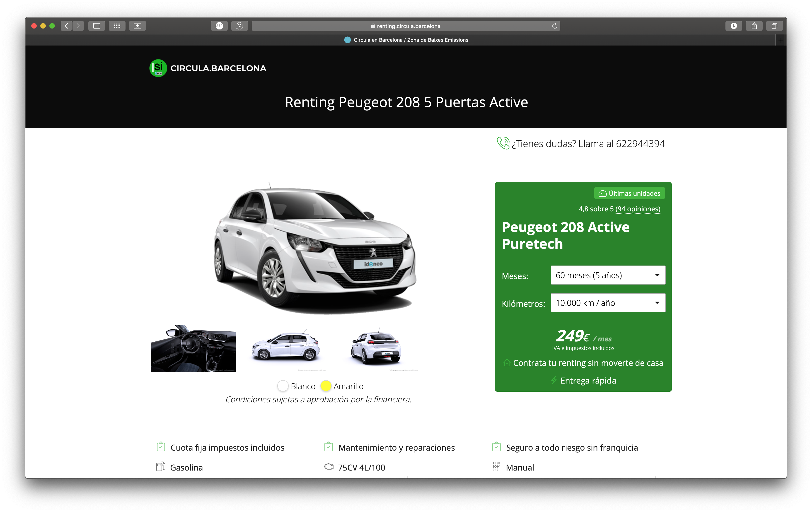Screen dimensions: 812x512
Task: Click the Seguro a todo riesgo sin franquicia text
Action: 572,448
